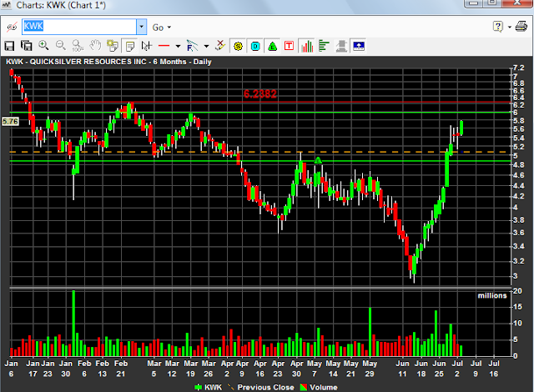The width and height of the screenshot is (534, 392).
Task: Toggle the green triangle L marker
Action: coord(273,46)
